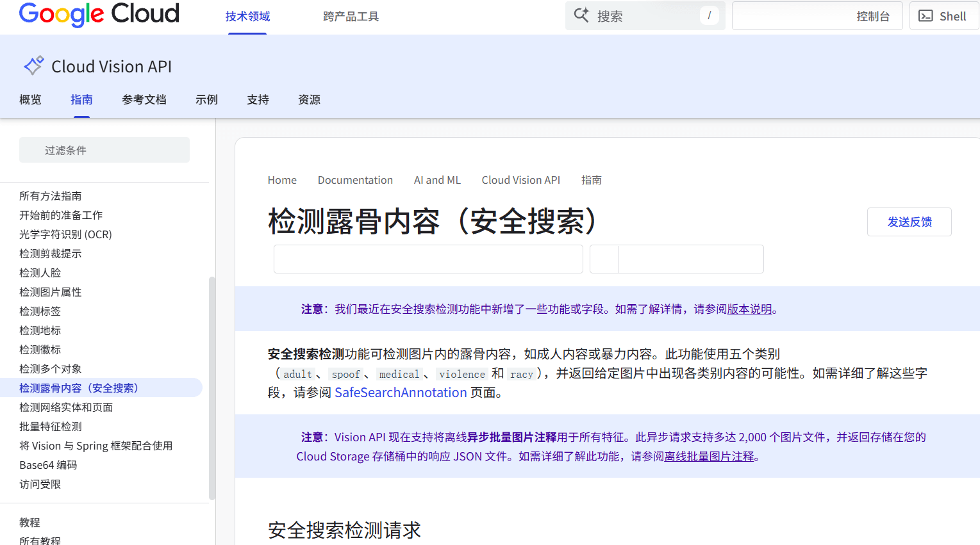980x545 pixels.
Task: Go to the Documentation breadcrumb
Action: coord(355,181)
